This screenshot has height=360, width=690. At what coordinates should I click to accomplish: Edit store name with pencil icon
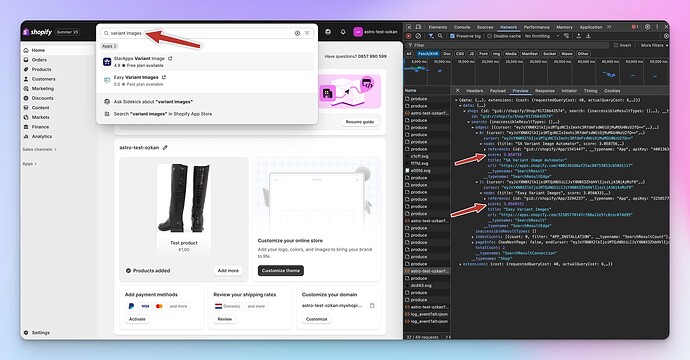165,147
